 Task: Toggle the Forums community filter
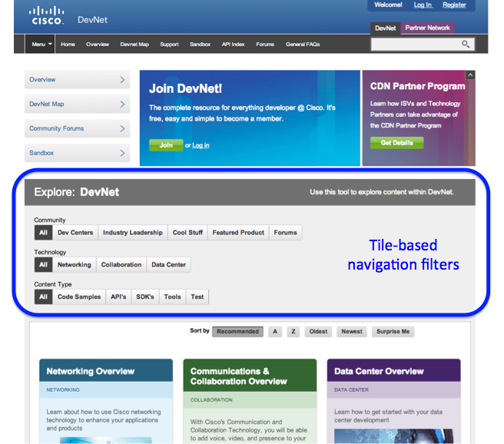coord(286,233)
